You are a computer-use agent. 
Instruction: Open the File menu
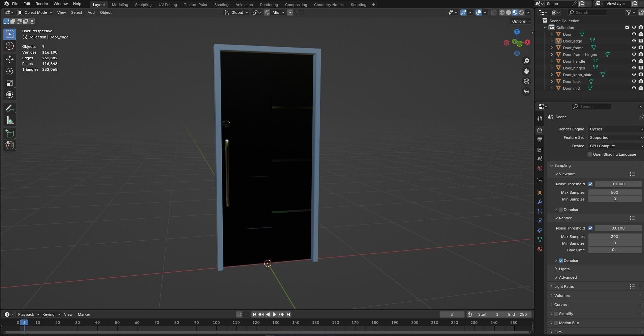tap(15, 4)
